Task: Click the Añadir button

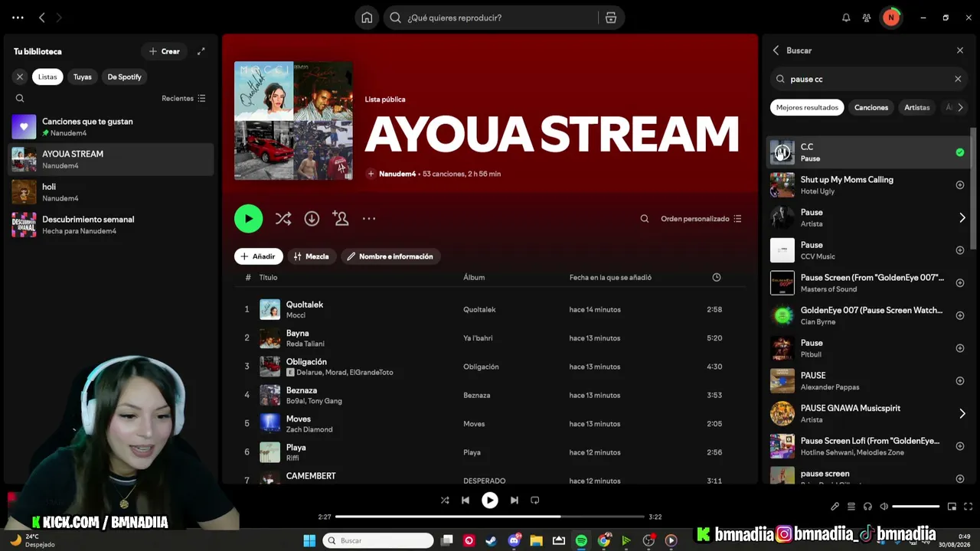Action: click(x=258, y=256)
